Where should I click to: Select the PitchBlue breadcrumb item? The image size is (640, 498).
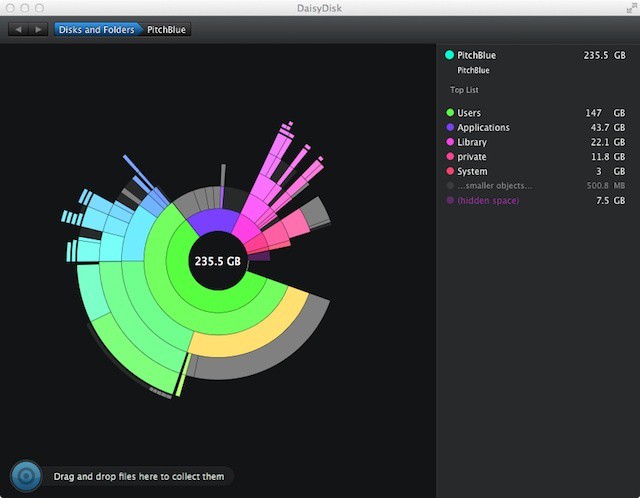[x=166, y=29]
